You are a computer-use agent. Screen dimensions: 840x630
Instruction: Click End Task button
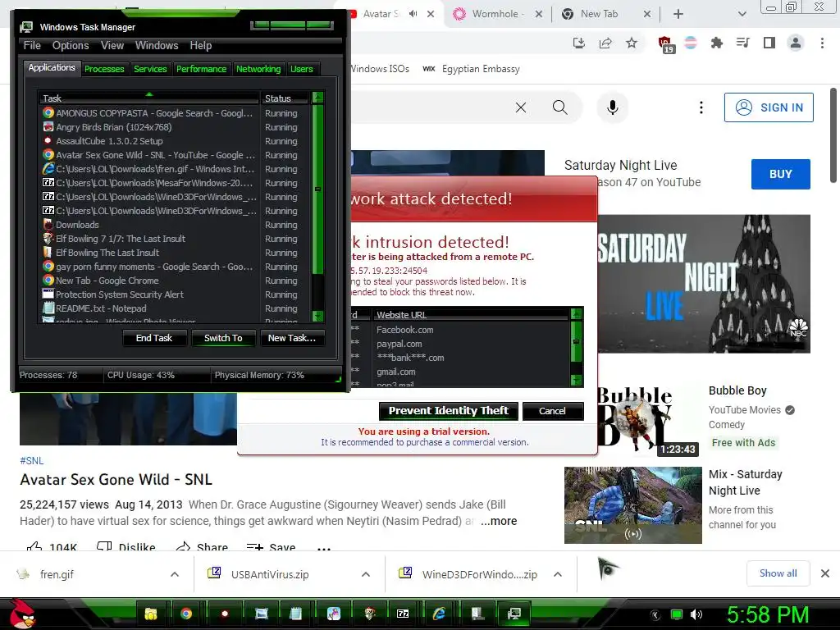[154, 338]
